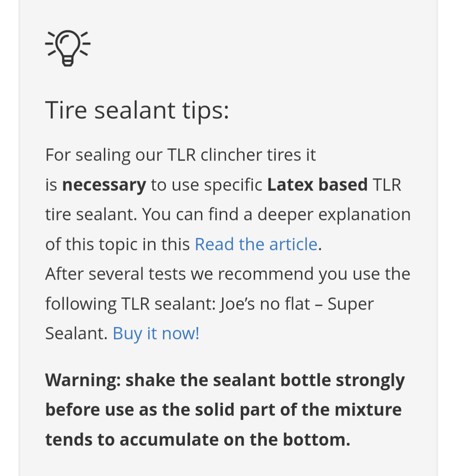Click "shake the sealant bottle strongly" text

coord(265,380)
